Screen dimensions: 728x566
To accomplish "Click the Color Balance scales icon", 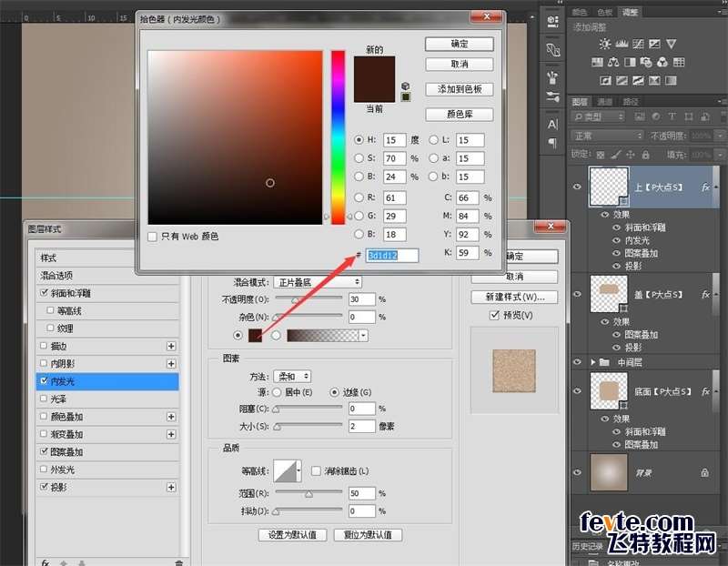I will (x=614, y=62).
